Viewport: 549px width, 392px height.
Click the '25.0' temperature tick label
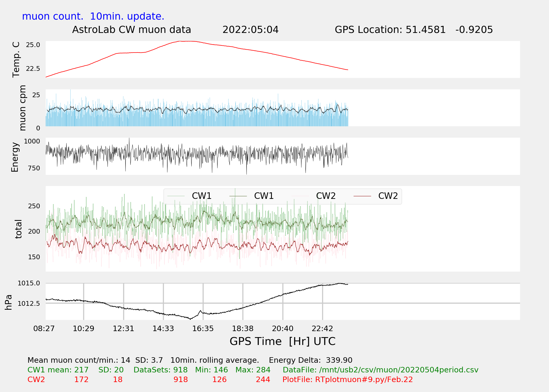point(33,45)
